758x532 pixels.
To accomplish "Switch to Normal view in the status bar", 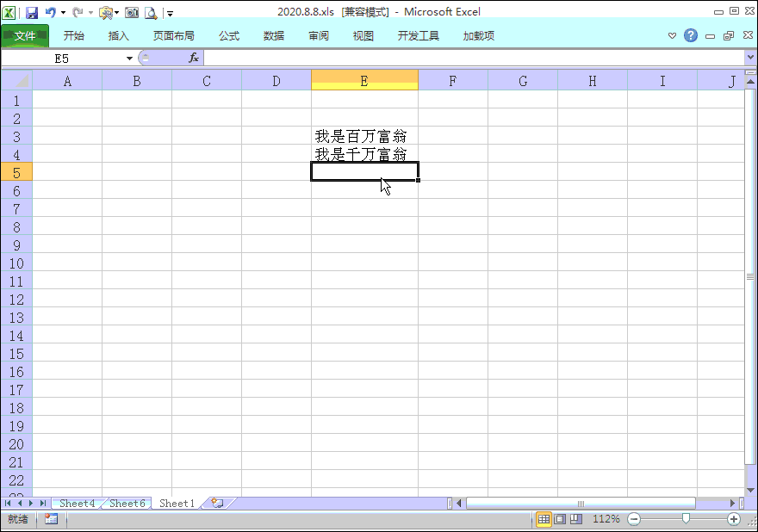I will pyautogui.click(x=544, y=518).
